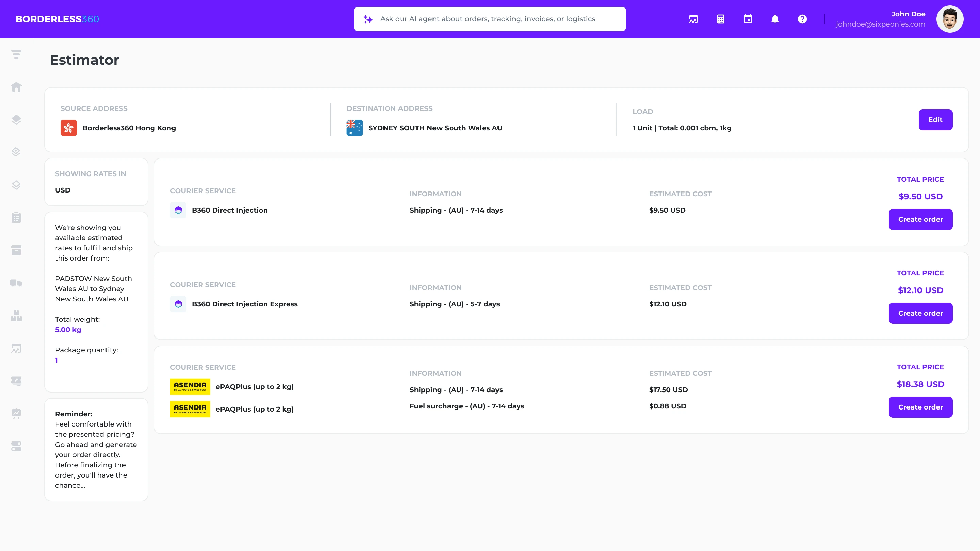
Task: Click the archive box sidebar icon
Action: (x=16, y=250)
